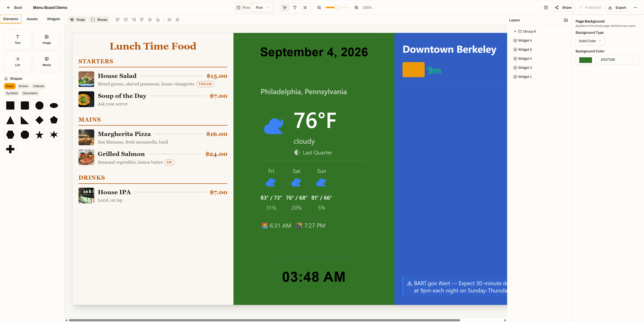Zoom out the canvas
The width and height of the screenshot is (644, 322).
[319, 8]
